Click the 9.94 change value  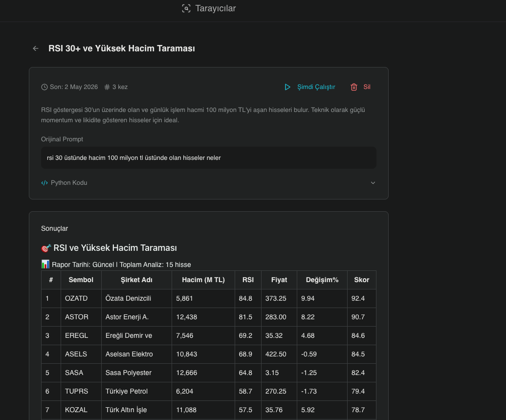308,299
